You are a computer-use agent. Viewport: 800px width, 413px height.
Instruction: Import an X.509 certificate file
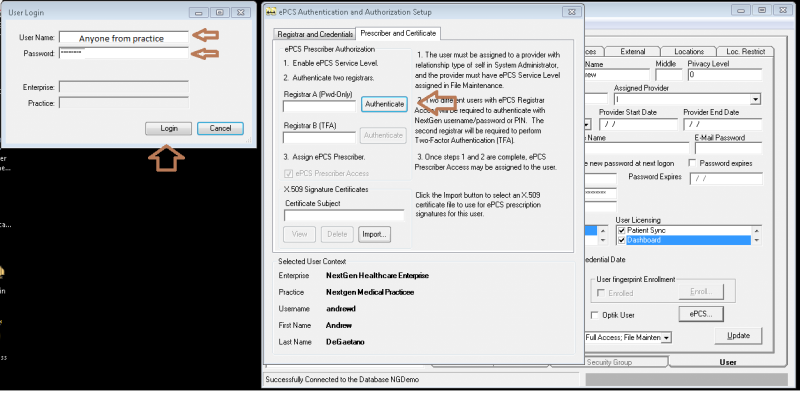coord(374,234)
